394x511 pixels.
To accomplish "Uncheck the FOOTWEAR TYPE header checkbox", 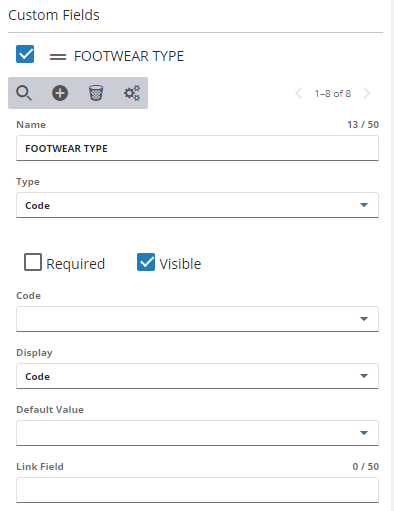I will (25, 54).
